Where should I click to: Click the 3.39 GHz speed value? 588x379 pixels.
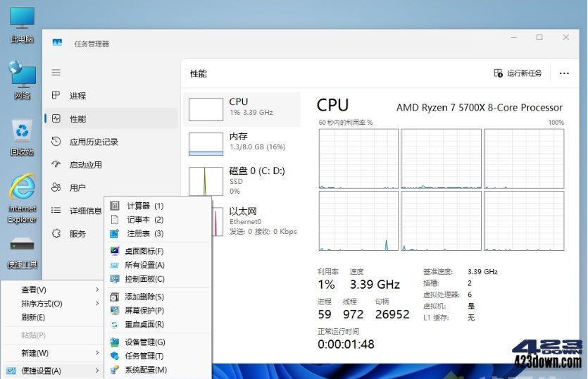[x=375, y=285]
